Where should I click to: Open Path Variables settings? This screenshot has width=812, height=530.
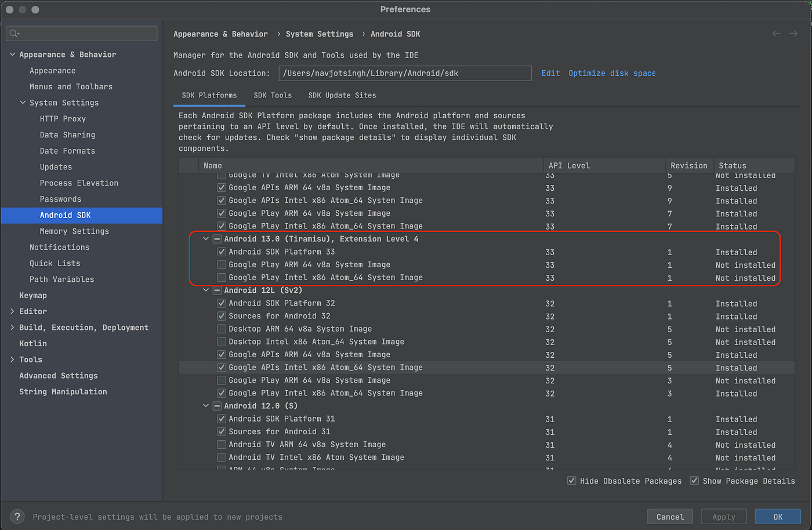pos(62,279)
